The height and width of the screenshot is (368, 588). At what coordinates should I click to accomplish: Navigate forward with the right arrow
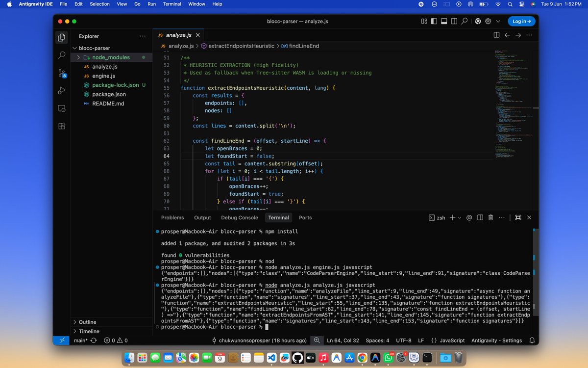click(x=518, y=35)
